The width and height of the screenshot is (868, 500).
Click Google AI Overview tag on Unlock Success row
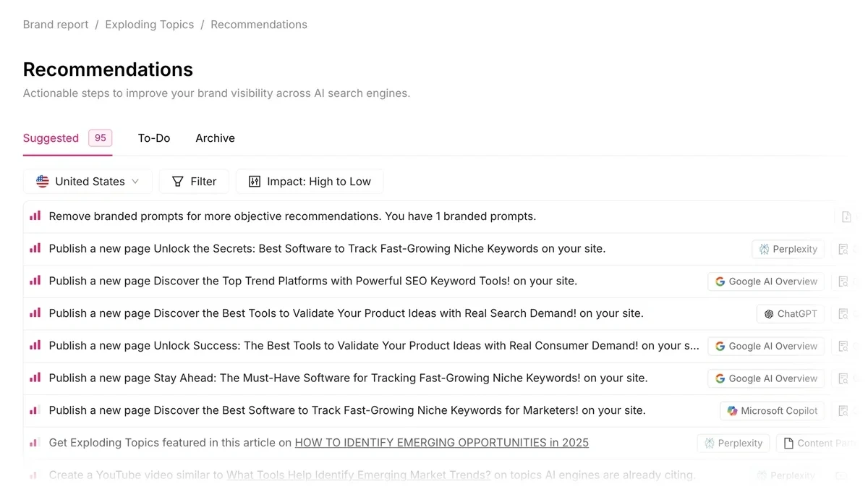pos(766,346)
